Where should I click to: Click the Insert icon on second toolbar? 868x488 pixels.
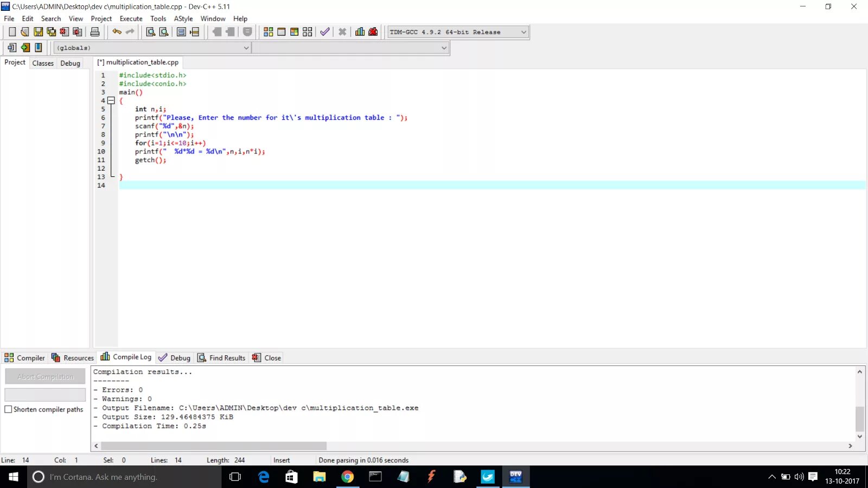(12, 48)
